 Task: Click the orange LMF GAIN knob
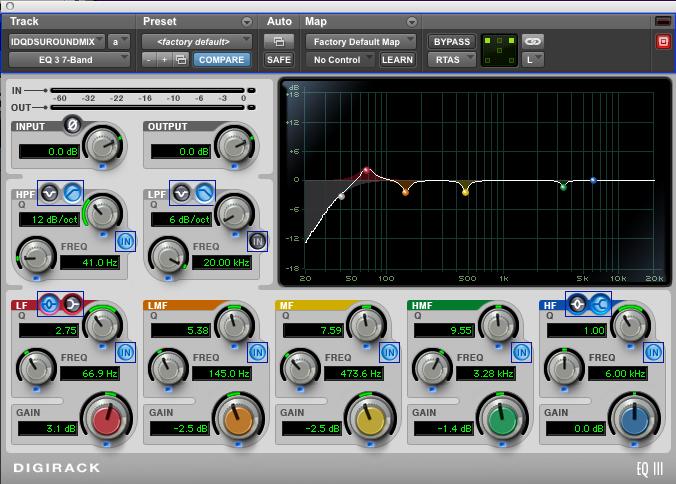tap(238, 418)
